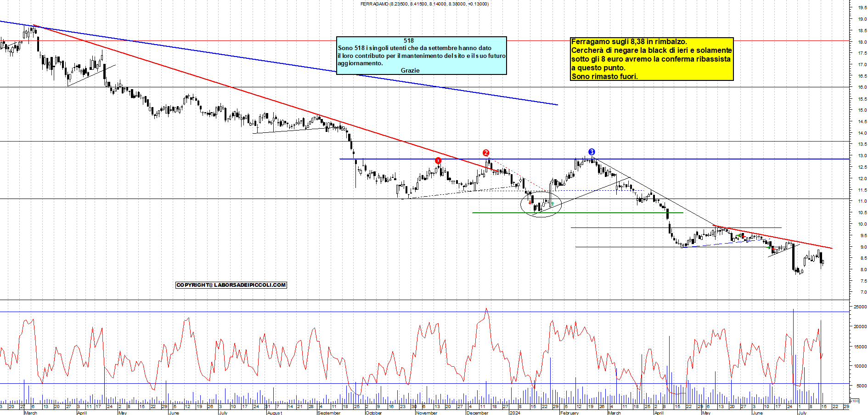Select red numbered marker 1 on the chart

(x=438, y=160)
